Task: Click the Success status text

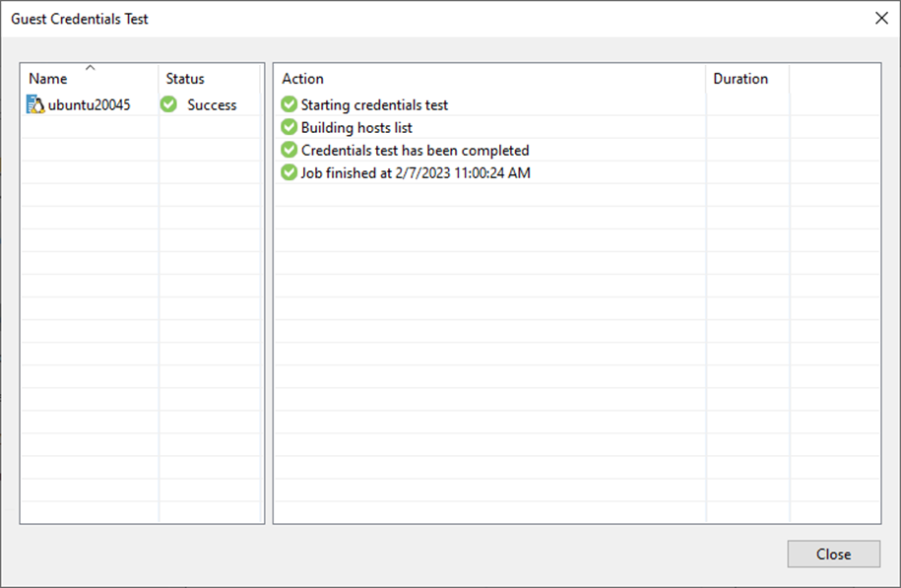Action: tap(212, 104)
